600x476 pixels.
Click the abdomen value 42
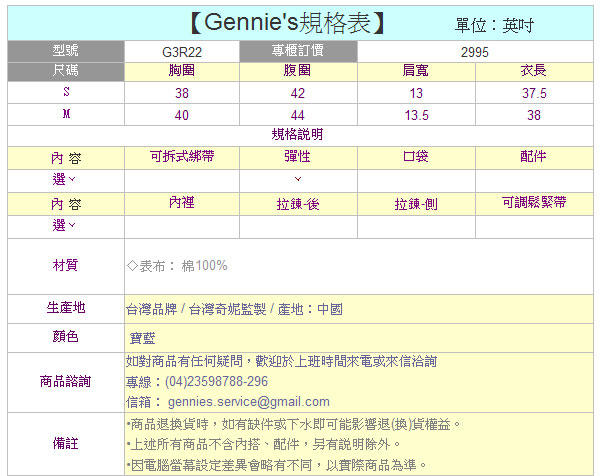(x=297, y=93)
